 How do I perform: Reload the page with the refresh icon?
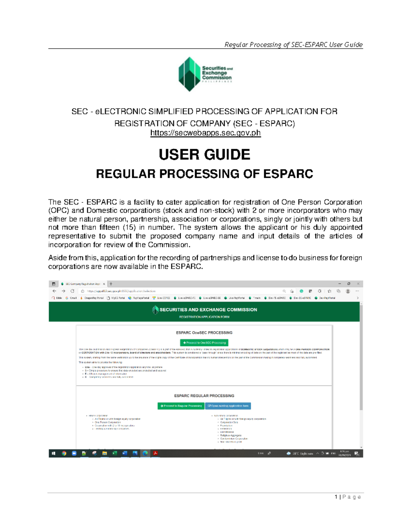coord(72,291)
